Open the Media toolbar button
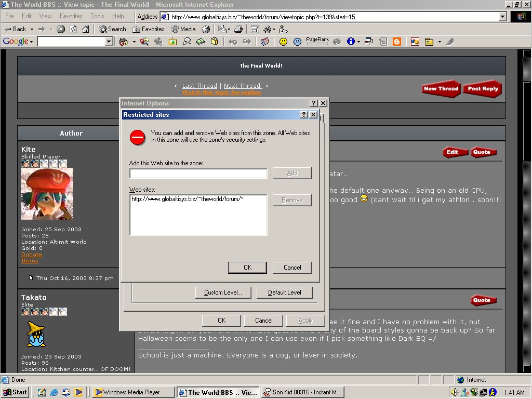The height and width of the screenshot is (399, 532). (184, 29)
